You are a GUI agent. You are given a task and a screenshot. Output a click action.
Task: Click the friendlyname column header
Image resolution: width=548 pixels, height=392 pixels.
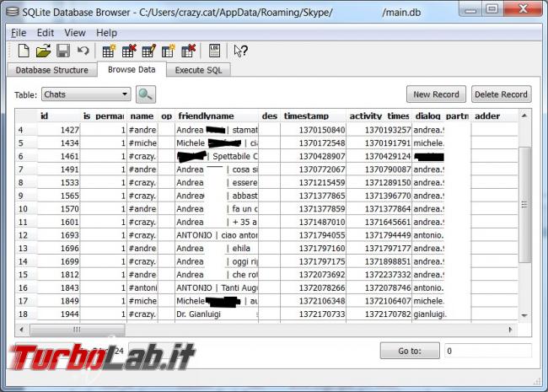coord(217,116)
